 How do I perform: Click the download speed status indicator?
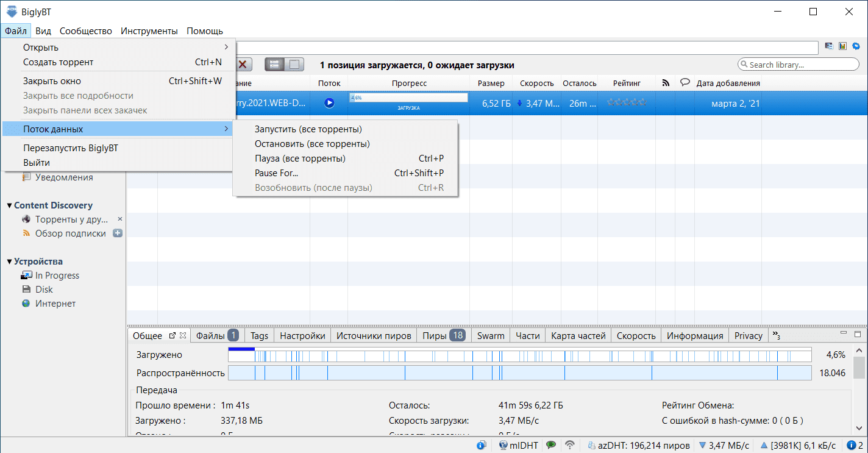pos(724,445)
